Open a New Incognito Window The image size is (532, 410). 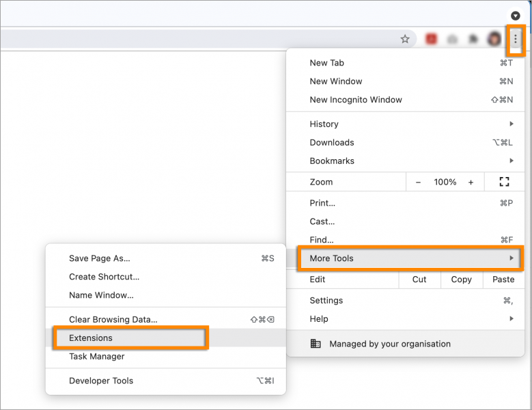406,100
